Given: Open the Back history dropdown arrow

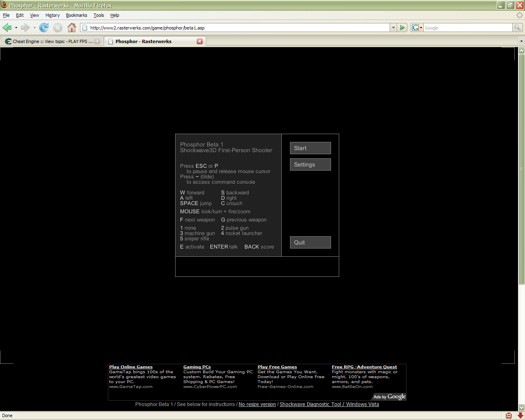Looking at the screenshot, I should click(x=16, y=28).
